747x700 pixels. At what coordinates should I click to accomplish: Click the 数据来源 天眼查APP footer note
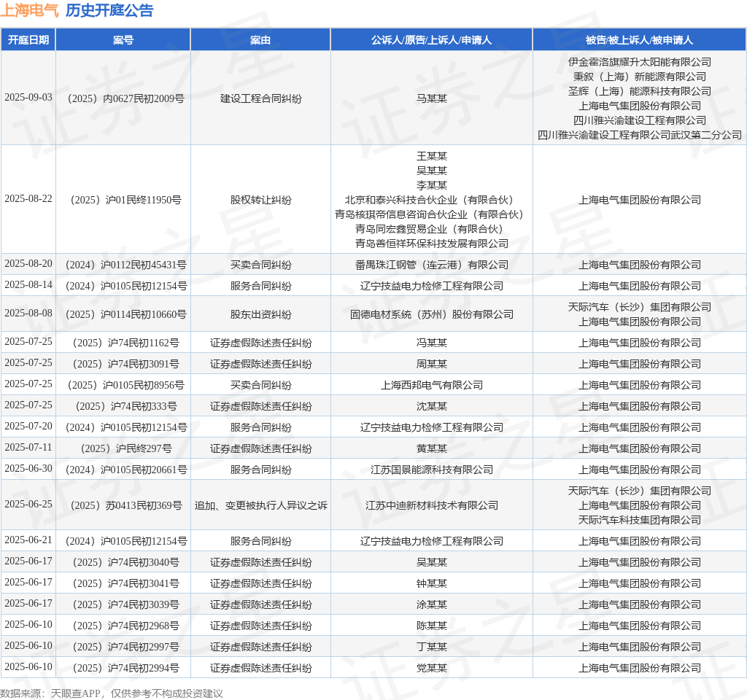112,693
